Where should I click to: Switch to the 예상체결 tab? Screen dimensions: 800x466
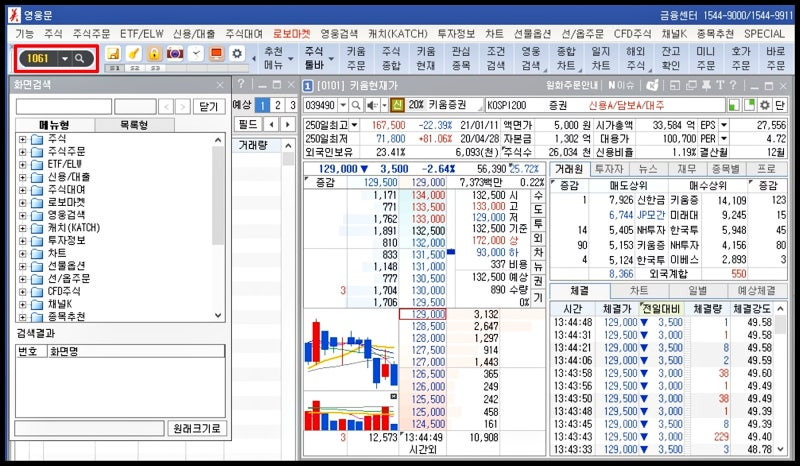click(x=756, y=290)
